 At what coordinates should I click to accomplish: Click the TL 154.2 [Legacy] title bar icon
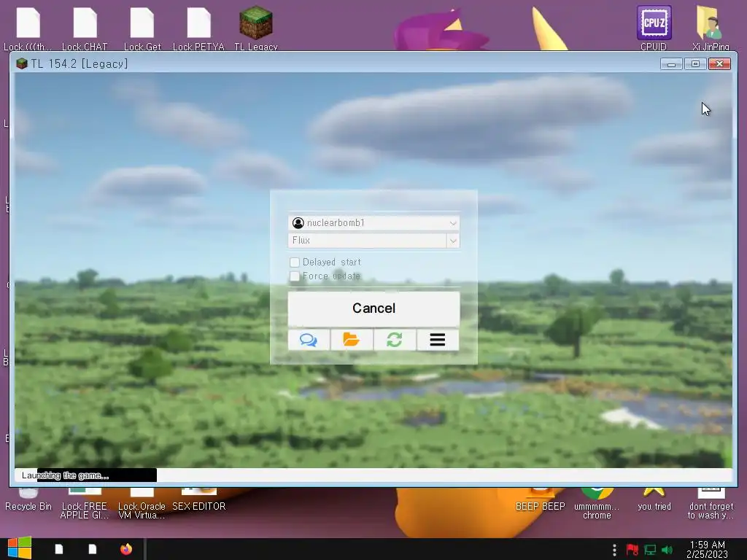(21, 64)
